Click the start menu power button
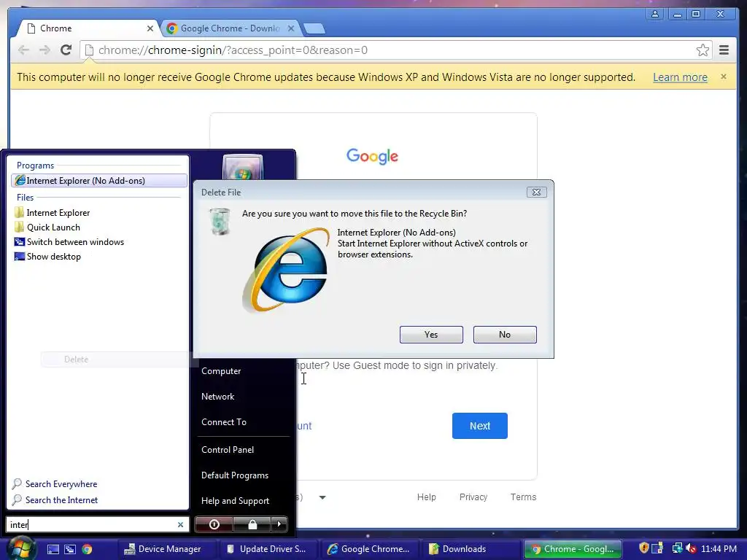This screenshot has height=560, width=747. [x=214, y=524]
